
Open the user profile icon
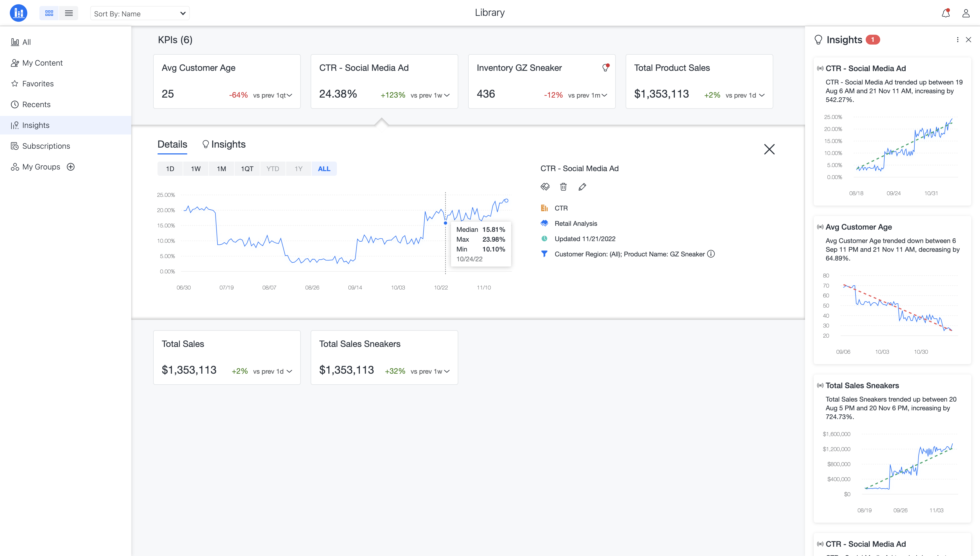point(966,13)
